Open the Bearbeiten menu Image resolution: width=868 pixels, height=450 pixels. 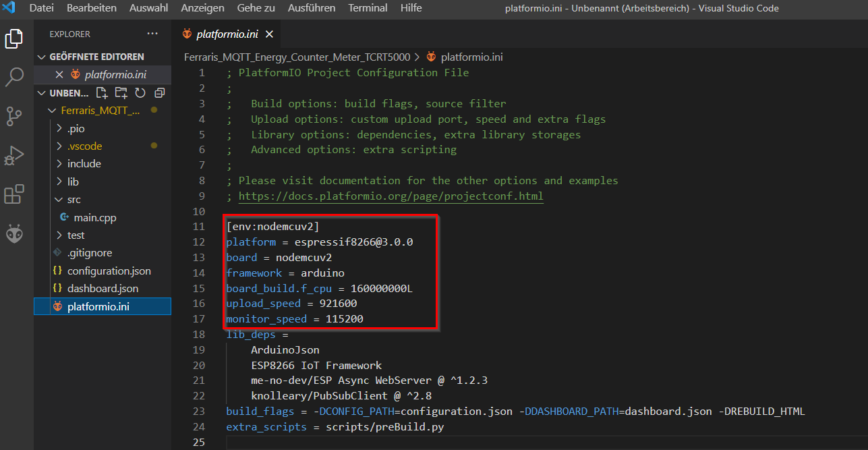click(92, 8)
